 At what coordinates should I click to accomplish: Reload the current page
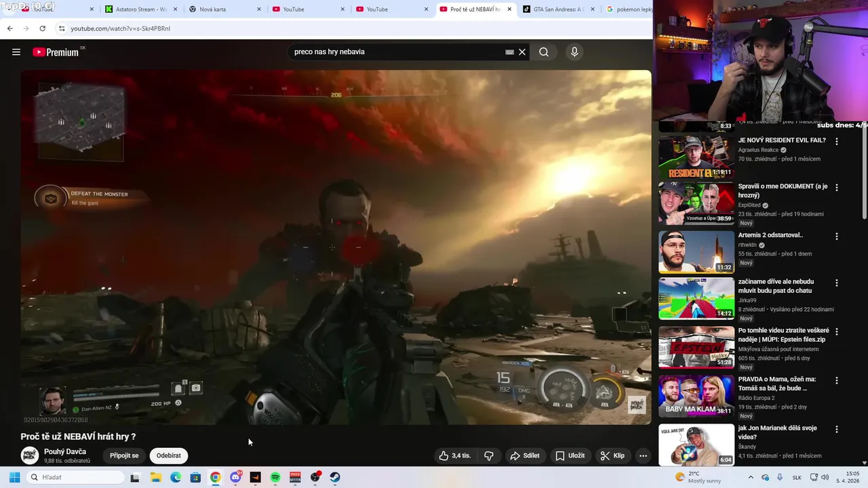42,28
